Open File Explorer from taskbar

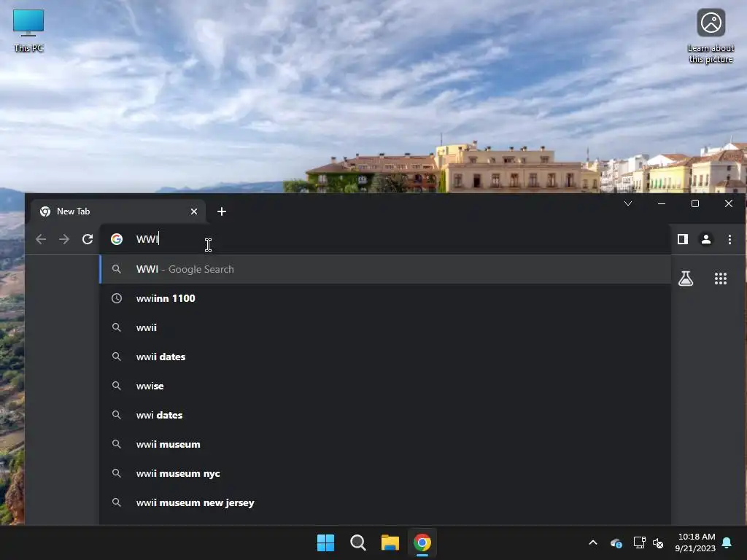pyautogui.click(x=390, y=542)
